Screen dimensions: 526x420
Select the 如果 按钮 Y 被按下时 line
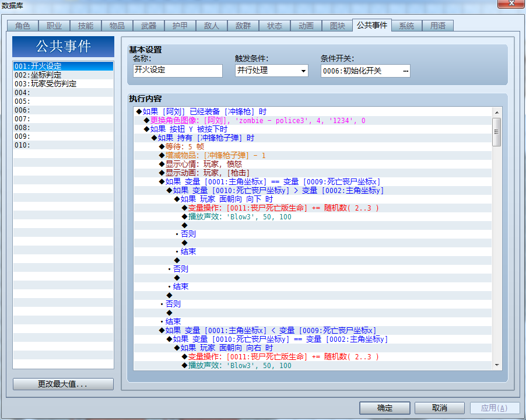313,129
